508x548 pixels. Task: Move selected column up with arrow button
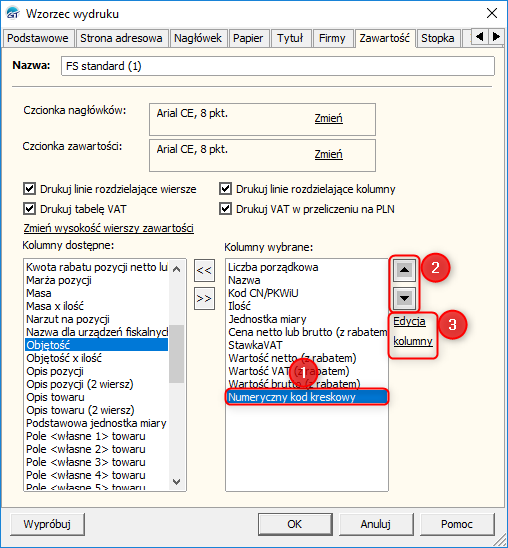[404, 269]
